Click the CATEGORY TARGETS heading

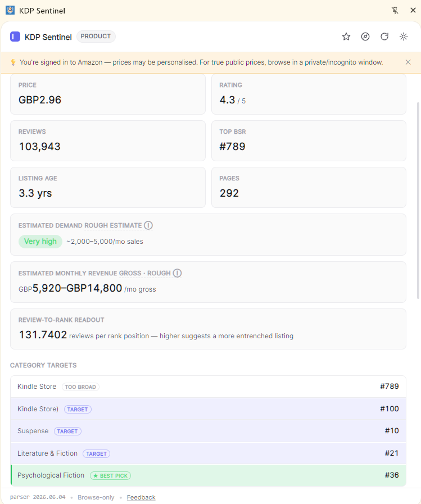[x=43, y=365]
